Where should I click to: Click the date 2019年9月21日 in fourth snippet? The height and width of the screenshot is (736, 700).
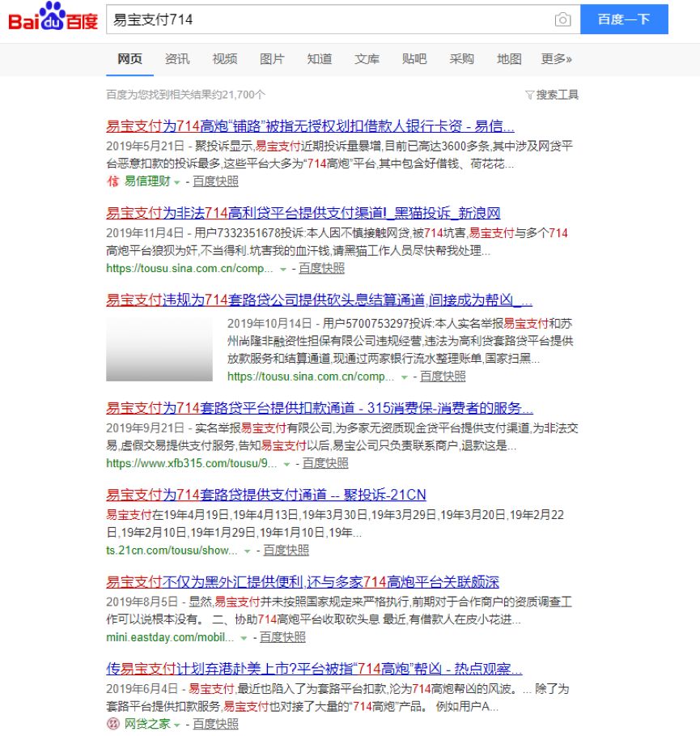[145, 428]
